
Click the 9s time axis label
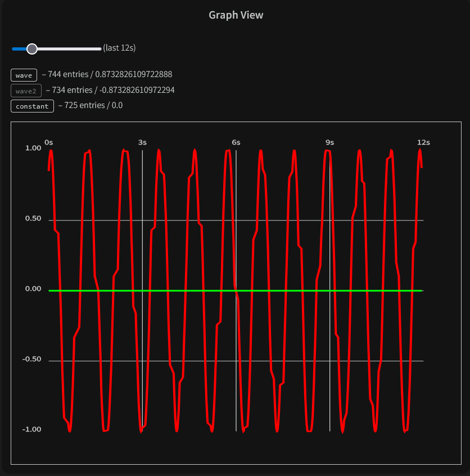pyautogui.click(x=329, y=143)
